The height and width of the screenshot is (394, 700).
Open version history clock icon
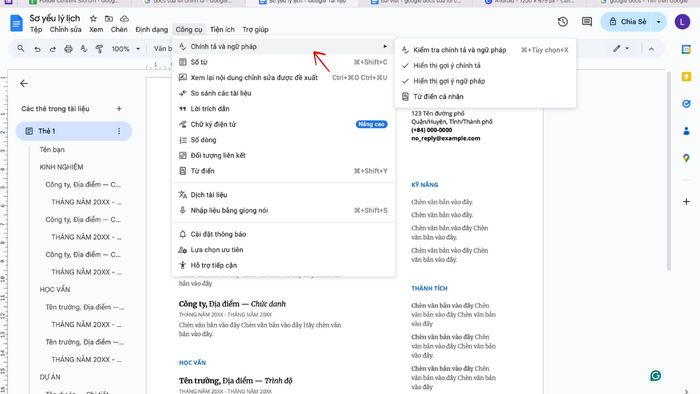[x=562, y=21]
